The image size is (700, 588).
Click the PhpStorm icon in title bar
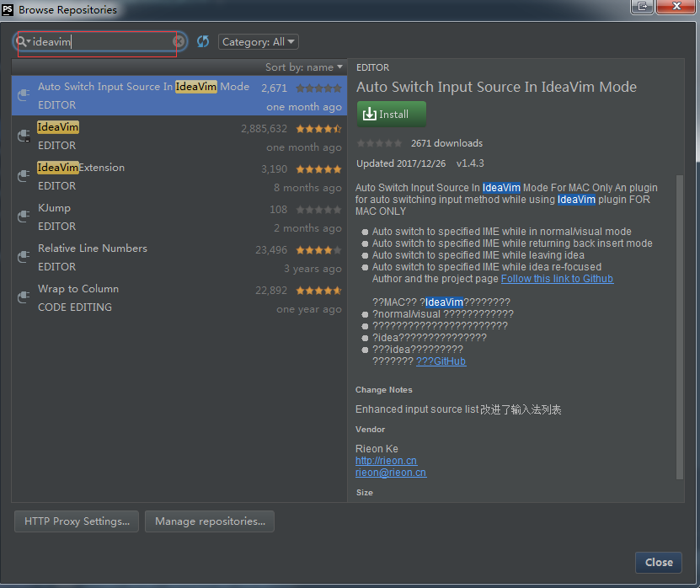pos(8,9)
